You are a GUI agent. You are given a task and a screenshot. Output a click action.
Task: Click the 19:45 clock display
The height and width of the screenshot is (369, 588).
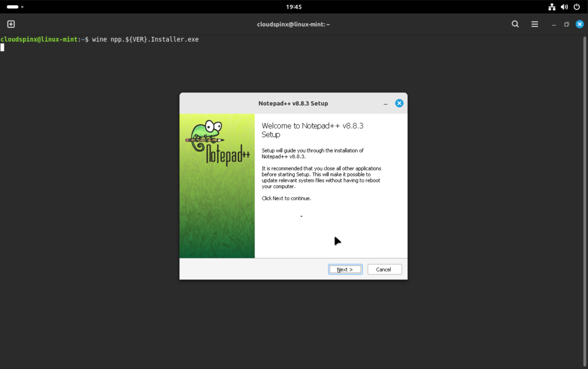tap(294, 7)
